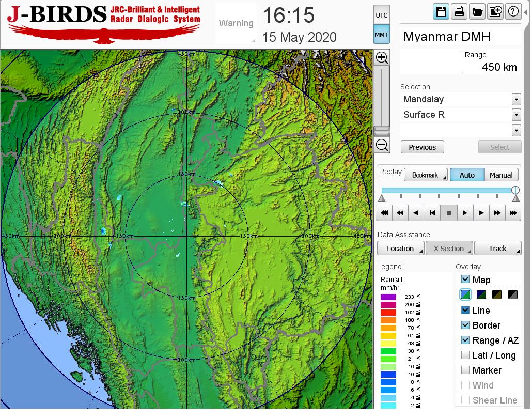This screenshot has height=419, width=532.
Task: Open help via the question mark icon
Action: tap(513, 12)
